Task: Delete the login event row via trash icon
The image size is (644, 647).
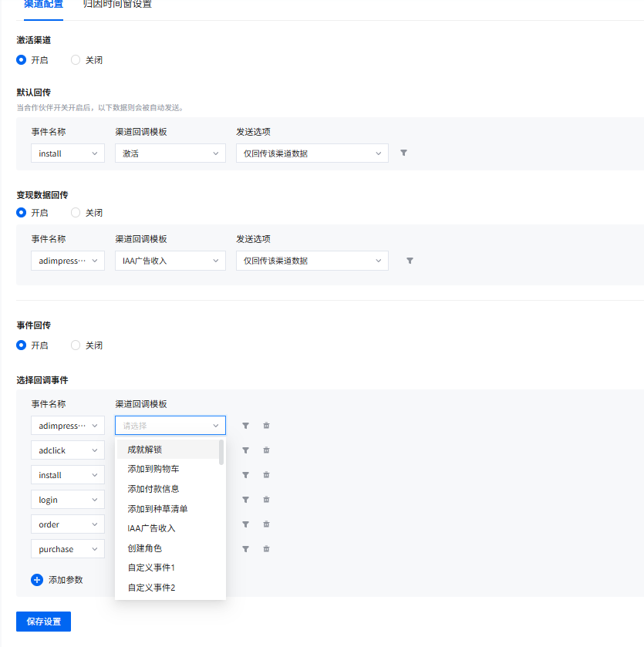Action: 265,499
